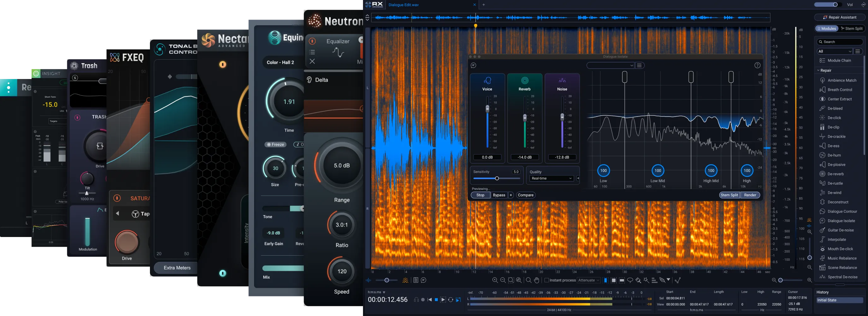
Task: Toggle Freeze in the Equinox reverb
Action: [275, 144]
